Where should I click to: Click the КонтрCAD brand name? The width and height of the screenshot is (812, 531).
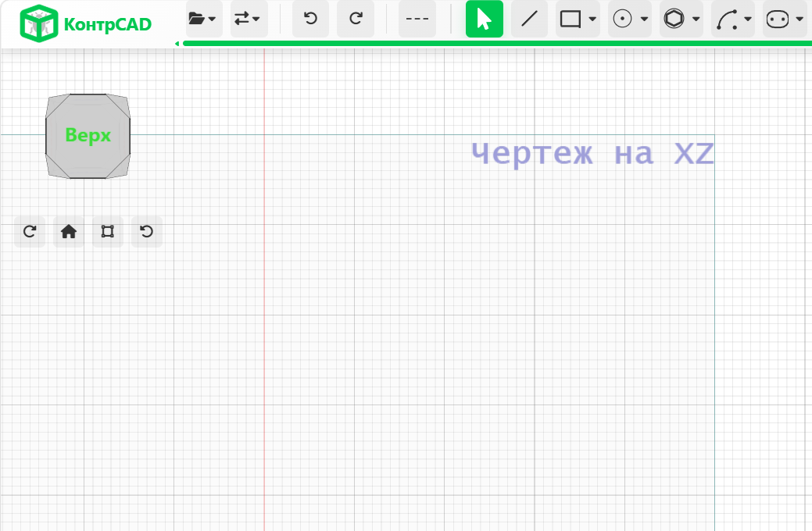[x=108, y=24]
